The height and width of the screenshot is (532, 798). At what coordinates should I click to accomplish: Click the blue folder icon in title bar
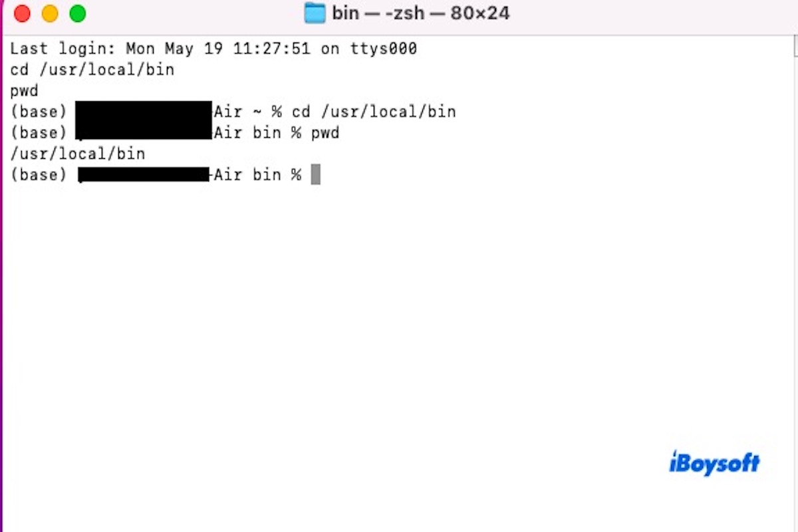coord(315,13)
